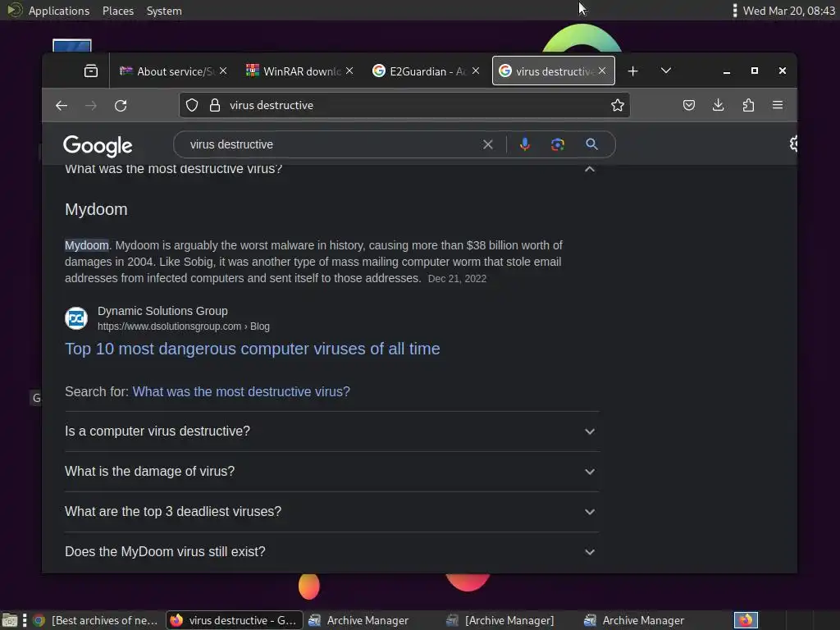The height and width of the screenshot is (630, 840).
Task: Open the Dynamic Solutions Group source name
Action: coord(162,311)
